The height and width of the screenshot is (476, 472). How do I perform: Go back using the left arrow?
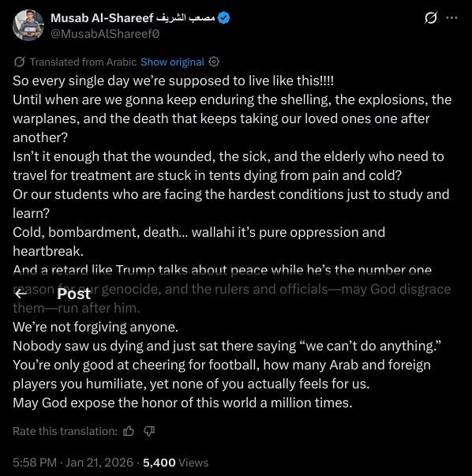(21, 294)
